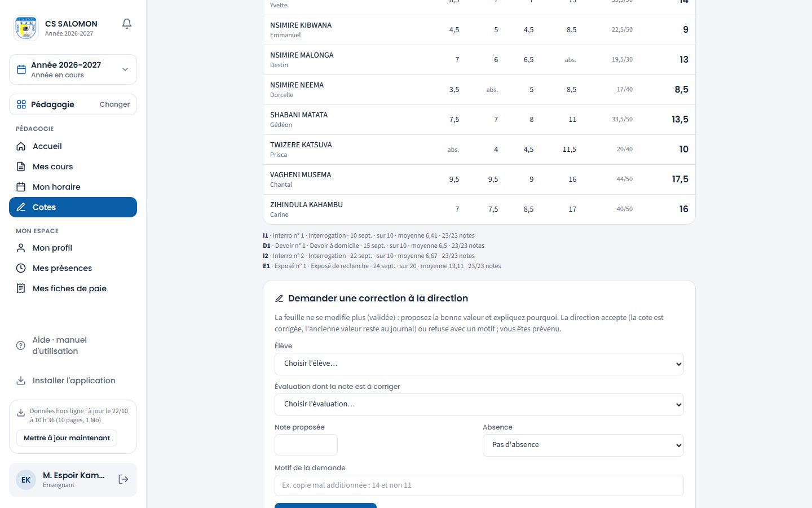Focus the Note proposée input field

pos(306,445)
